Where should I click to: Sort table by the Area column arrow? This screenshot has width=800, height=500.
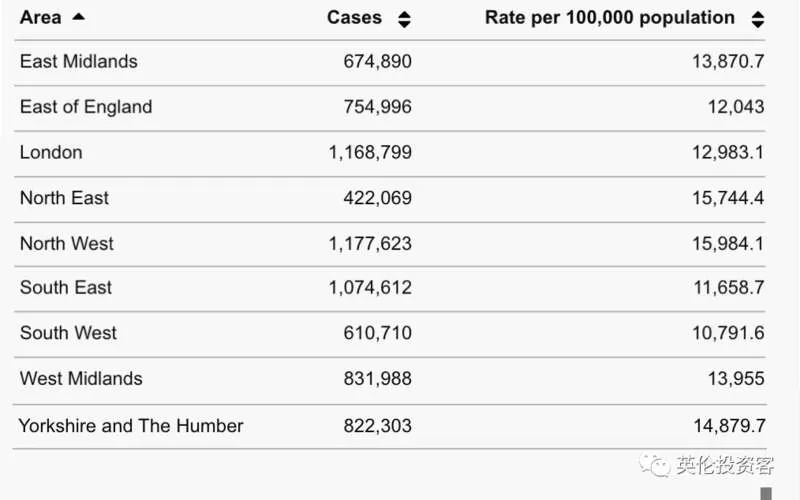coord(78,17)
